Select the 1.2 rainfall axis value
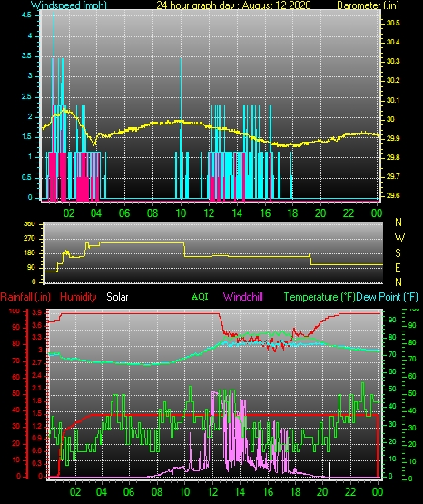 pyautogui.click(x=37, y=426)
